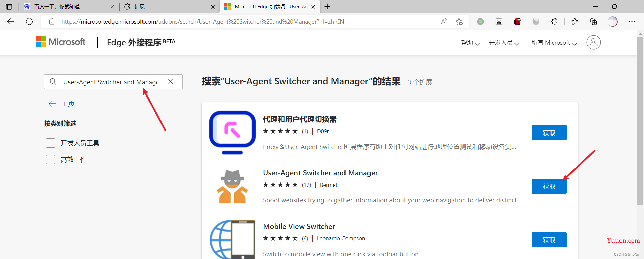Open Settings and more ellipsis menu
The width and height of the screenshot is (644, 259).
[632, 22]
